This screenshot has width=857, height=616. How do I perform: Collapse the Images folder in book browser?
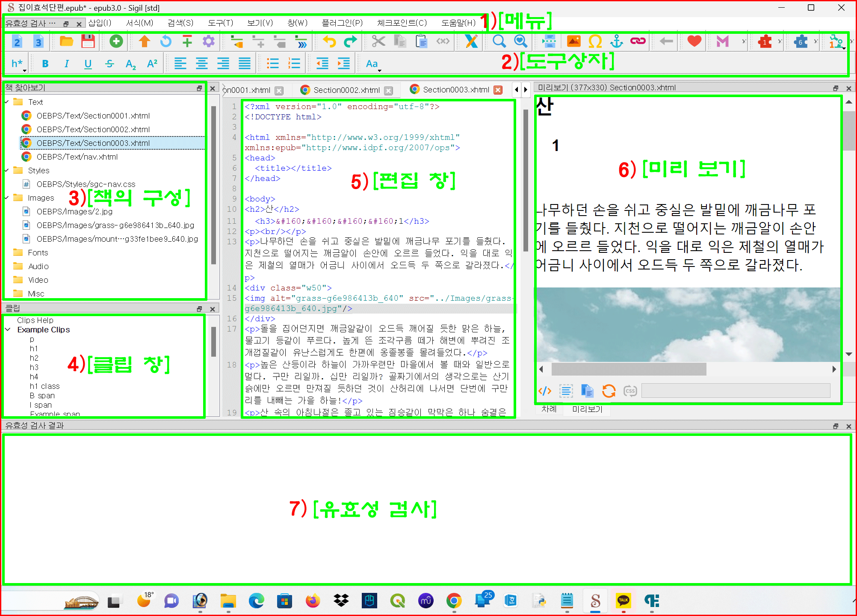7,198
